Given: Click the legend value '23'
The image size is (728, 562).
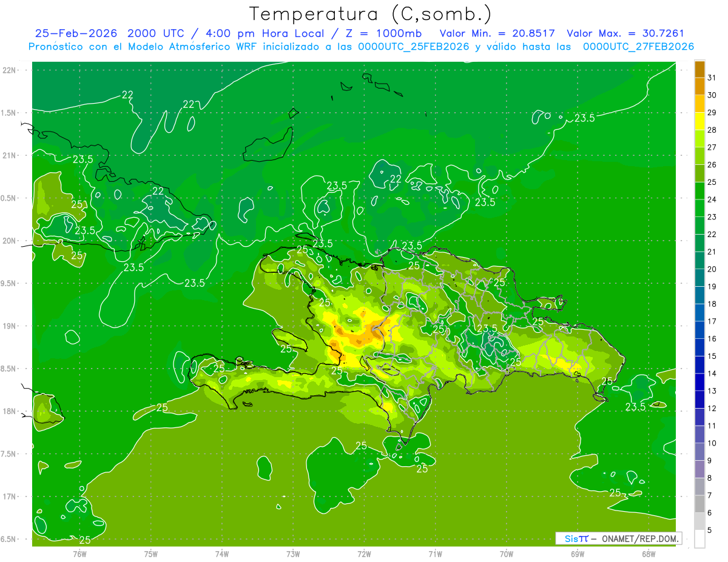Looking at the screenshot, I should [712, 217].
